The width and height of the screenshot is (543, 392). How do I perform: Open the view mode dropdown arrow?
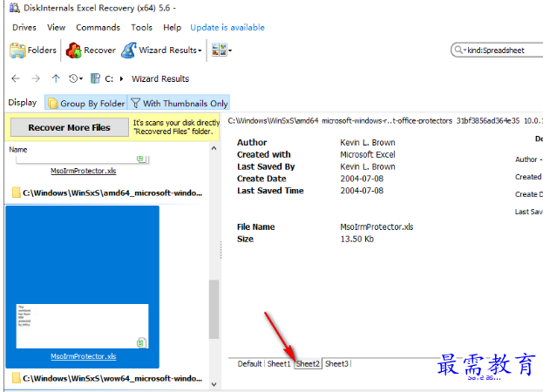pos(230,51)
